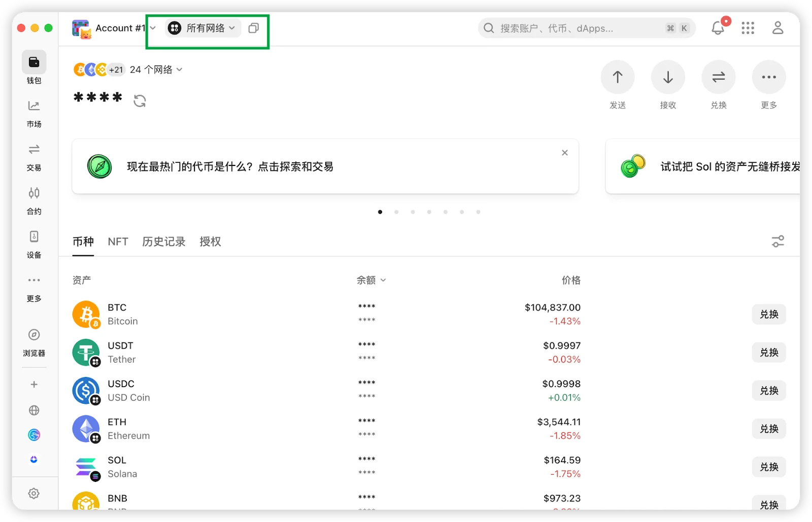Click the copy address icon
The width and height of the screenshot is (812, 522).
click(253, 28)
